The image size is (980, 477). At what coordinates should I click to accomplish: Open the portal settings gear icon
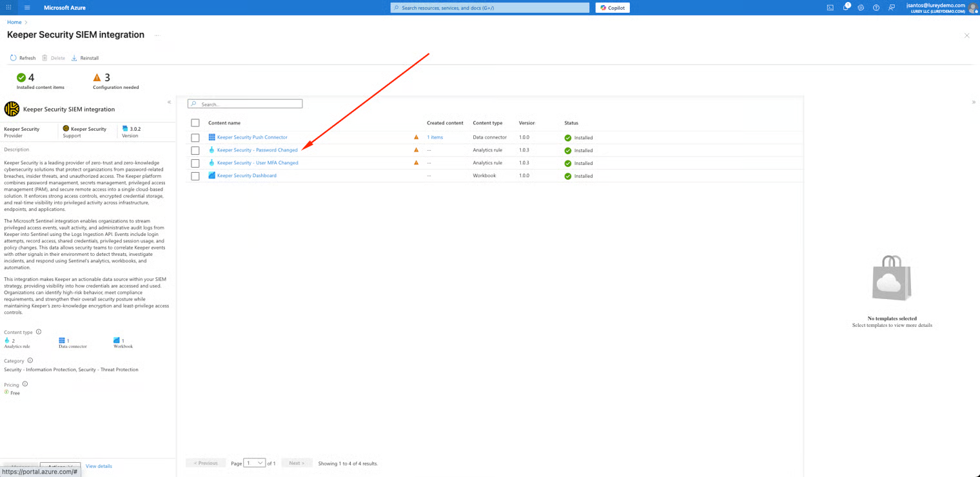(861, 8)
